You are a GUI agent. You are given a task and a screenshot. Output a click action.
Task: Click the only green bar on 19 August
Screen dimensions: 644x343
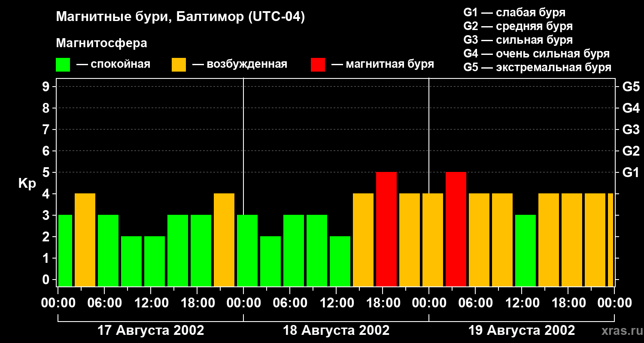click(525, 251)
